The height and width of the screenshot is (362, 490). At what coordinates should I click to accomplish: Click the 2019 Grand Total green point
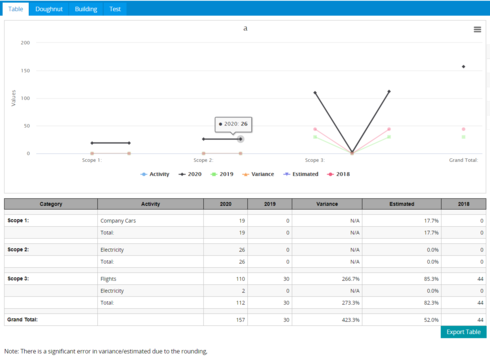(x=463, y=137)
